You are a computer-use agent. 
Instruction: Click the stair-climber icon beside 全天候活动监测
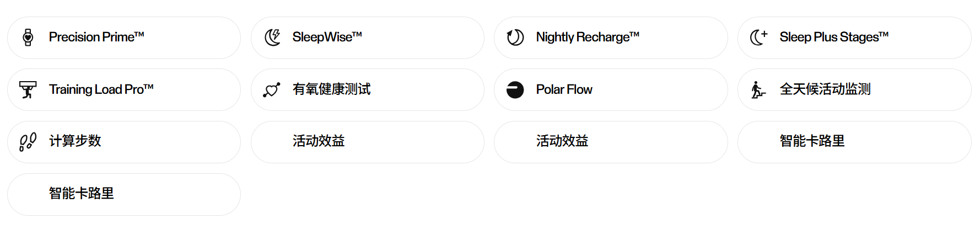click(758, 90)
